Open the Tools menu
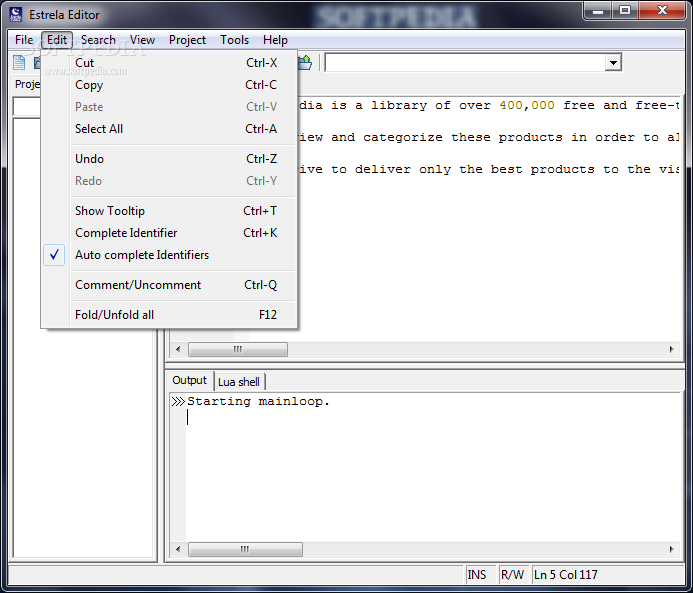The width and height of the screenshot is (693, 593). (235, 40)
